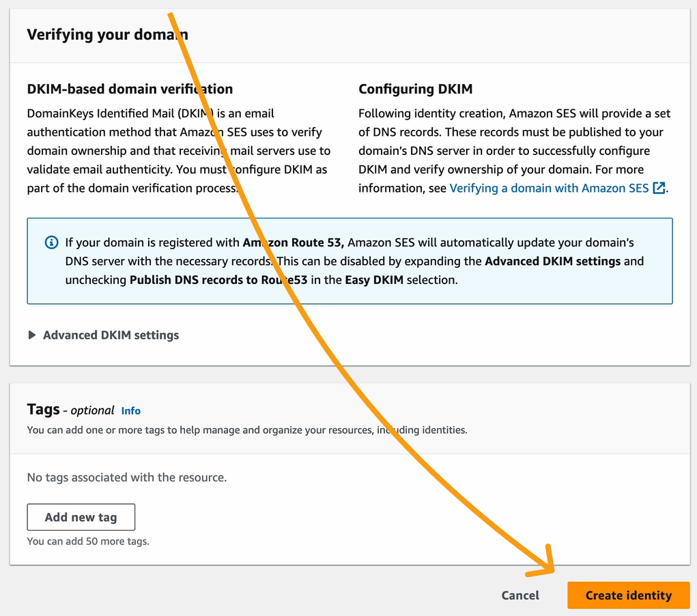Open the Info link beside Tags

130,410
